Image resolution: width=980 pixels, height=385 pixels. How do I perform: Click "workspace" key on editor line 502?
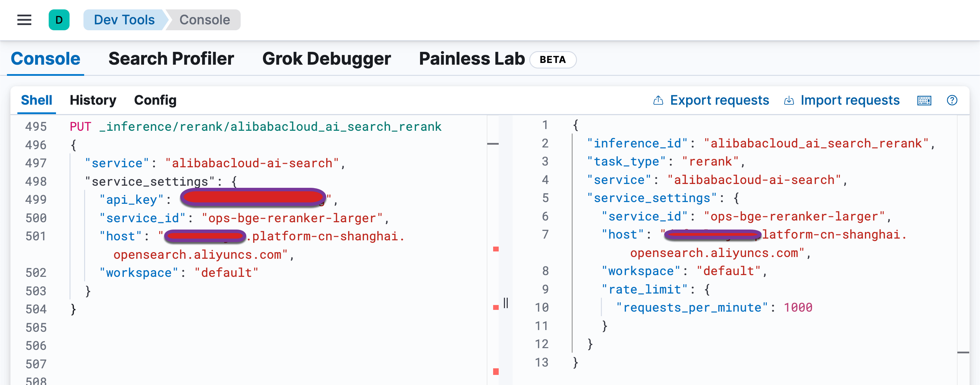(138, 273)
